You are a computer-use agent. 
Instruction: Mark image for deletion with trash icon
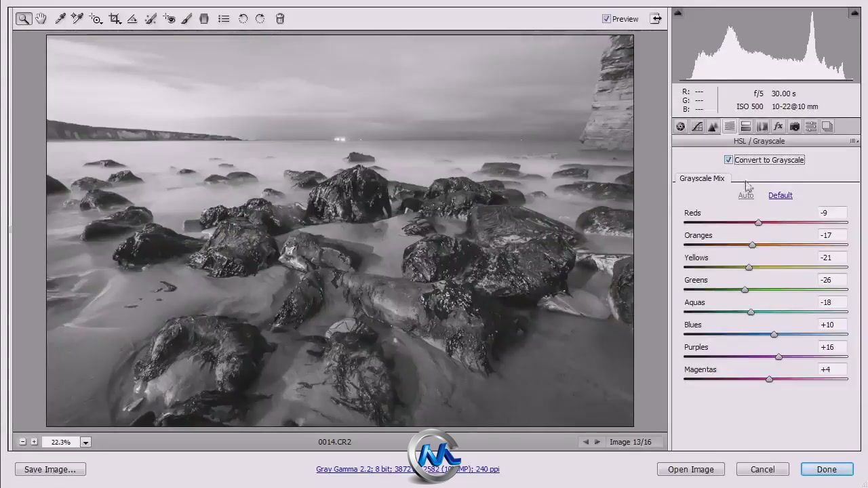coord(280,19)
